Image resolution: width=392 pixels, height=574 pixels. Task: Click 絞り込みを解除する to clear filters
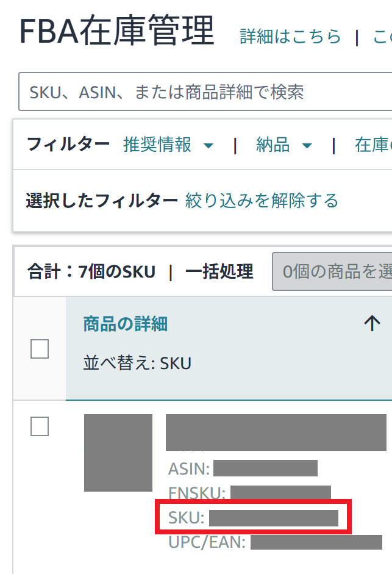click(262, 200)
